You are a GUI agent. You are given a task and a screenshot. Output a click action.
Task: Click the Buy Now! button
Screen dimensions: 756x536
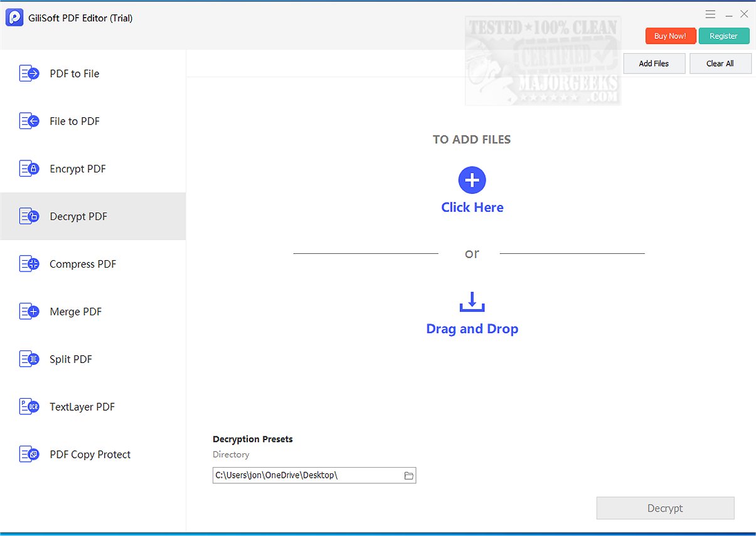pos(671,36)
